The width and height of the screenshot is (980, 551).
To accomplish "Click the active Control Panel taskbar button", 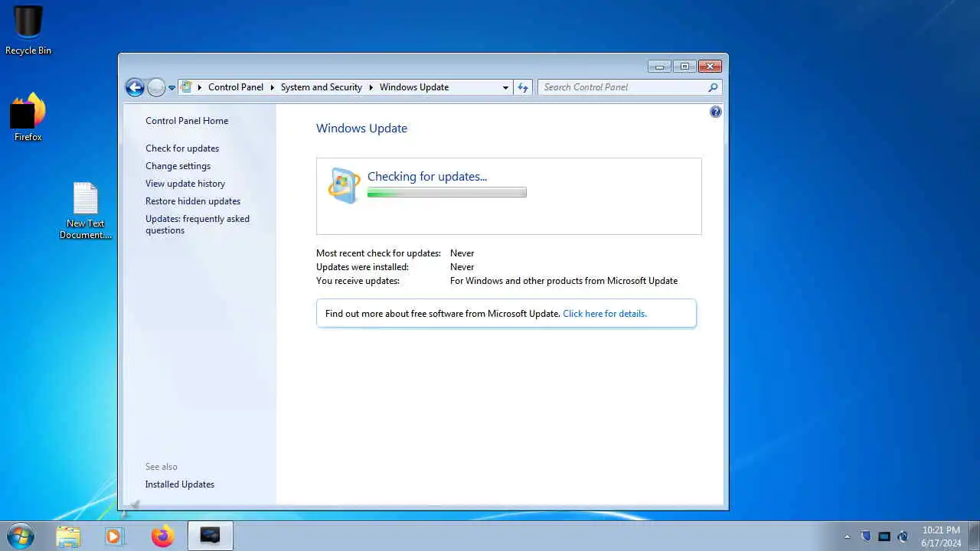I will [x=210, y=536].
